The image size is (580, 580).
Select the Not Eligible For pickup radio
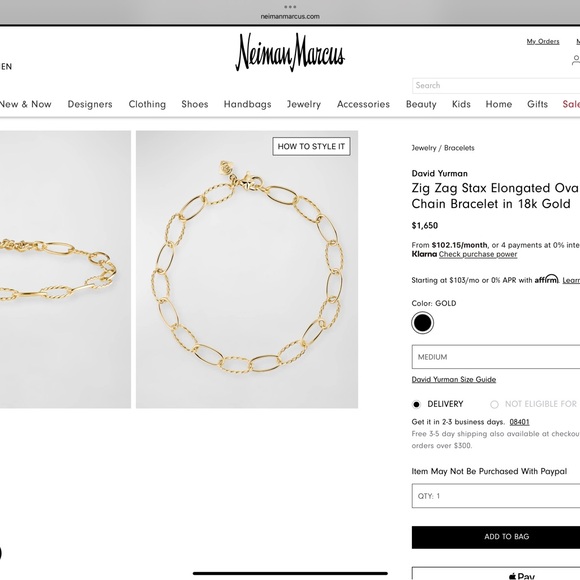pyautogui.click(x=494, y=404)
